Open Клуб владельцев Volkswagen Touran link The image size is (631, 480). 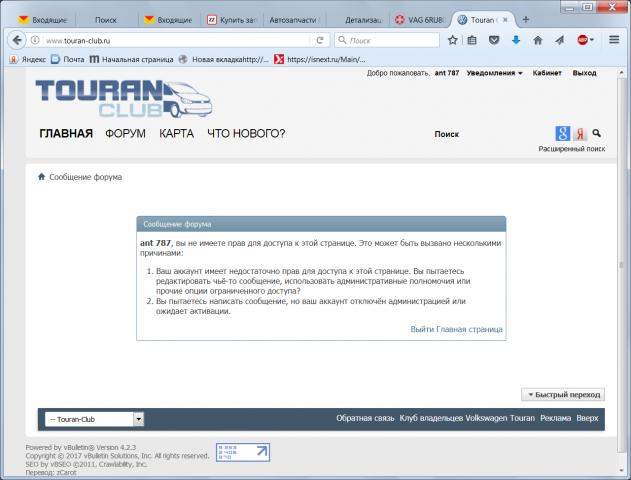click(467, 418)
